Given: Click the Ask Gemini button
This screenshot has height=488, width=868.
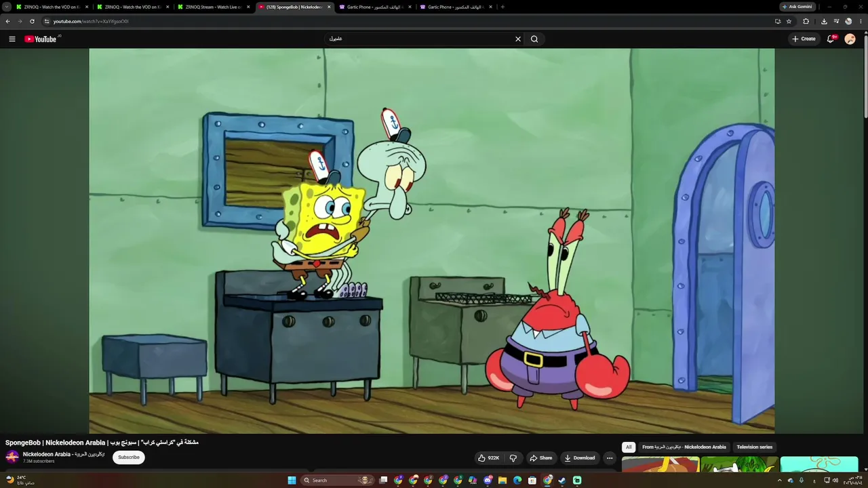Looking at the screenshot, I should point(797,7).
